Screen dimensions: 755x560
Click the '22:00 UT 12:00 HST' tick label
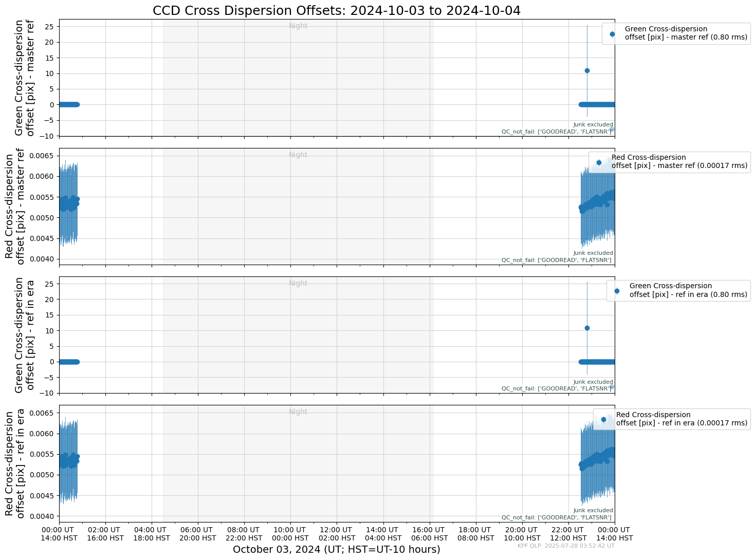pyautogui.click(x=568, y=534)
